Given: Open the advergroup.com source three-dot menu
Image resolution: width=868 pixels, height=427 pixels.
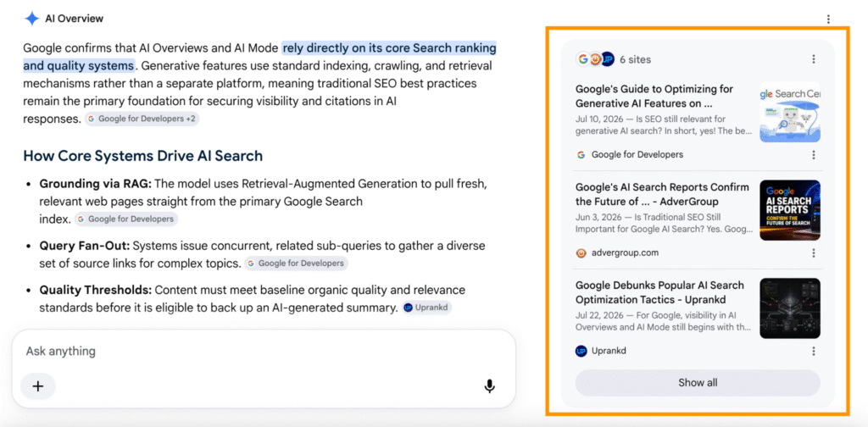Looking at the screenshot, I should (x=813, y=252).
